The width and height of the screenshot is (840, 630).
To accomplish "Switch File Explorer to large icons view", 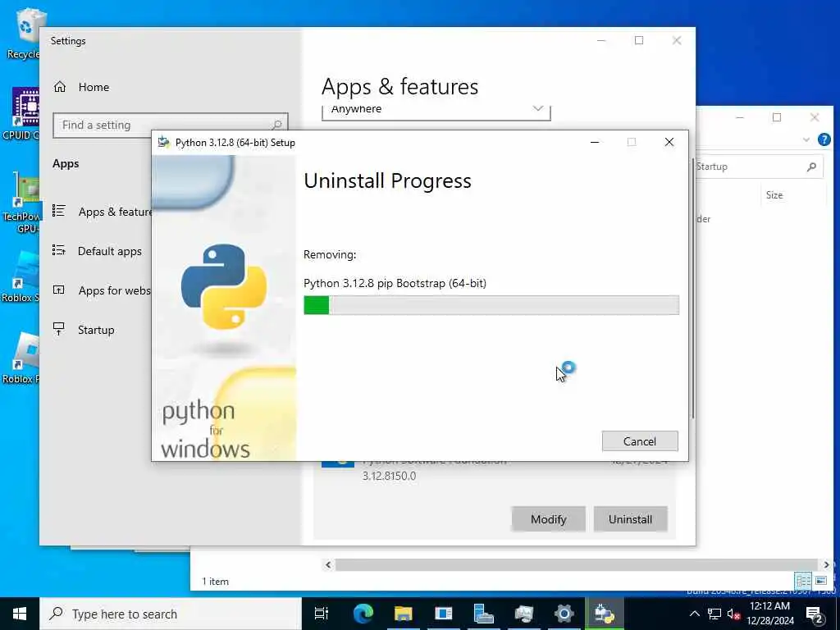I will pyautogui.click(x=821, y=581).
